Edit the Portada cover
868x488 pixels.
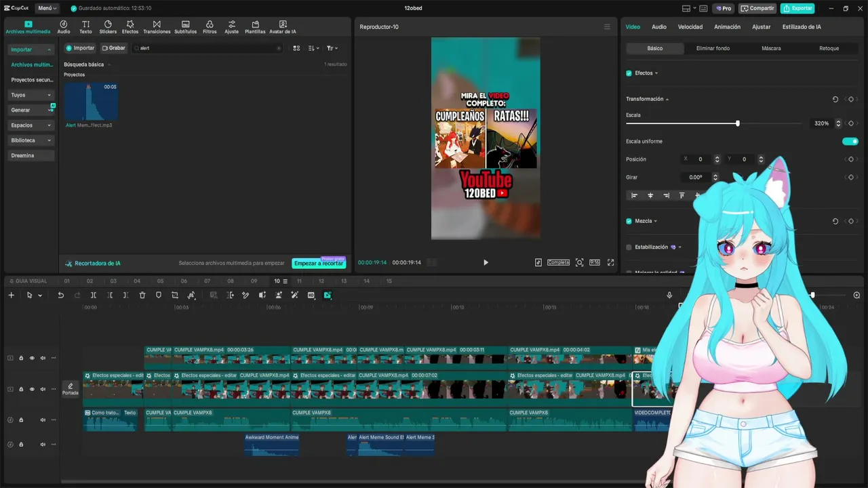click(x=71, y=389)
